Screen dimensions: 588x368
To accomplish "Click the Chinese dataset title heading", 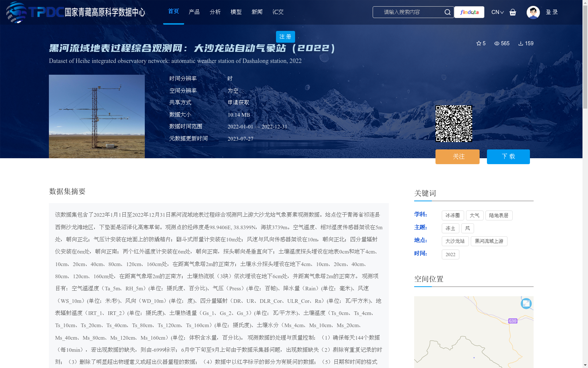I will [x=192, y=48].
